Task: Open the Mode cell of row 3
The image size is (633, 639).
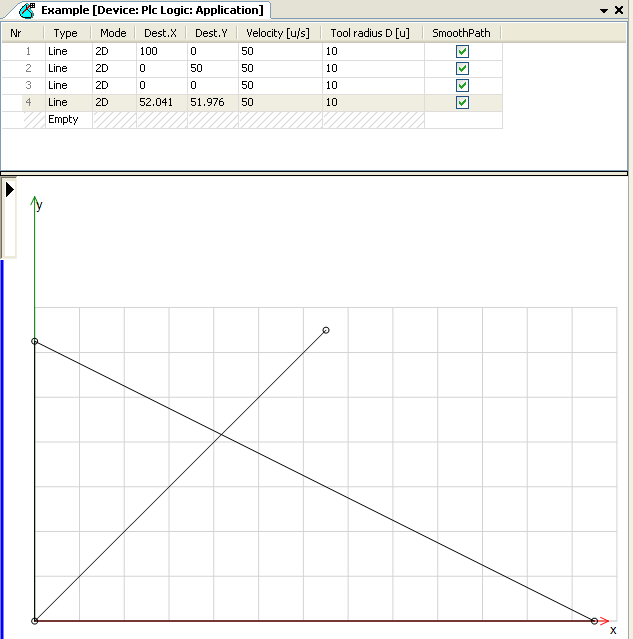Action: point(113,85)
